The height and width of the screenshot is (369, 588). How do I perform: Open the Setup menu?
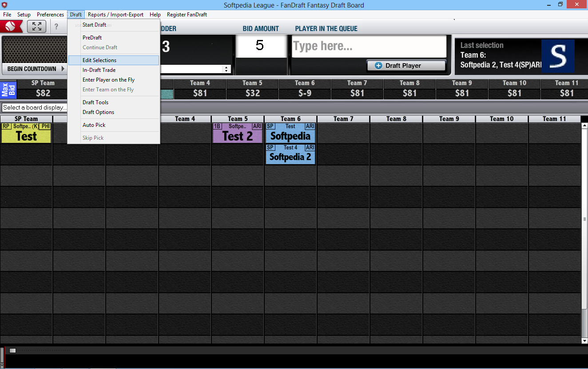click(x=24, y=15)
